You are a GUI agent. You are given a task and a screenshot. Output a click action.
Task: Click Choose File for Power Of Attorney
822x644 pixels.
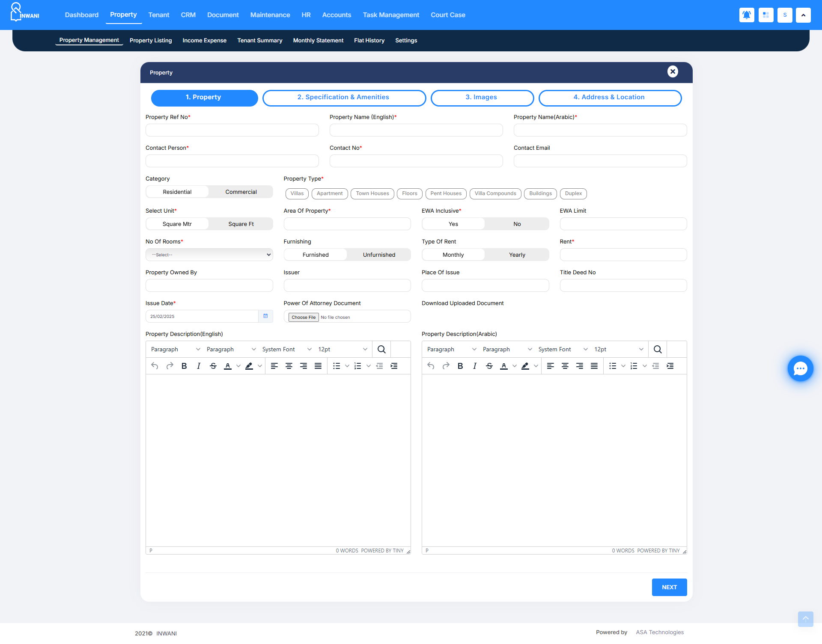tap(304, 317)
